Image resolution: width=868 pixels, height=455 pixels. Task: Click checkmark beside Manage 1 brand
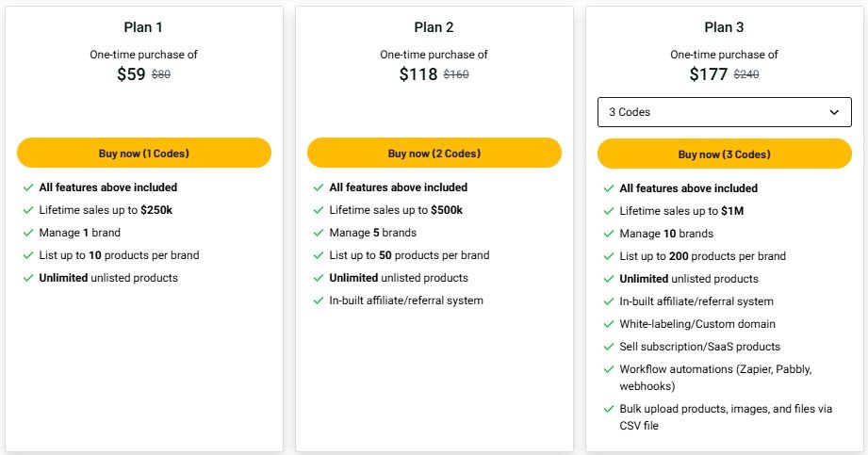(x=28, y=233)
